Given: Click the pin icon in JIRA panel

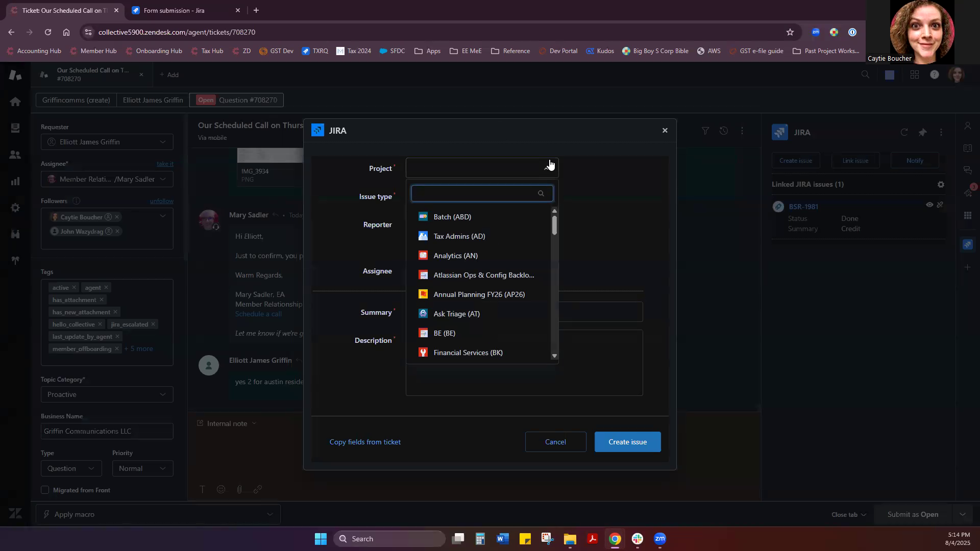Looking at the screenshot, I should [x=922, y=132].
